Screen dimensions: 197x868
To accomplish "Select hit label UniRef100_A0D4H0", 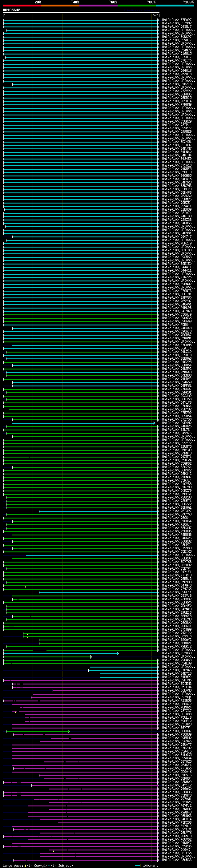I will tap(177, 423).
